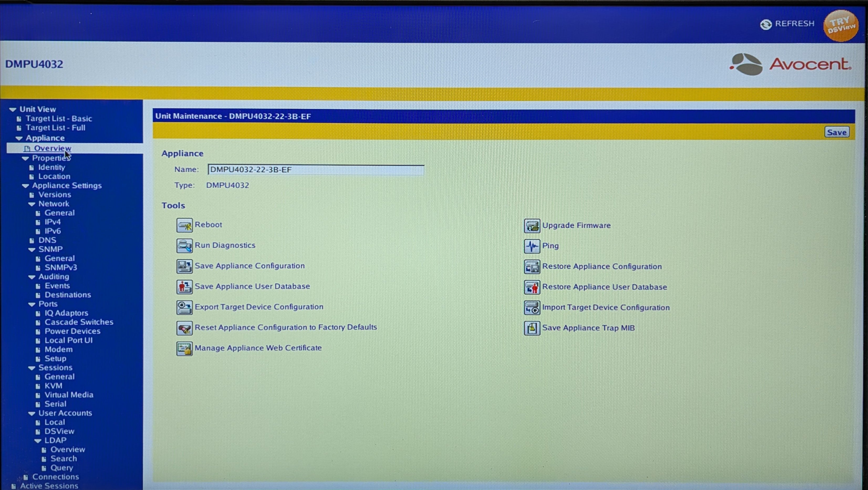Open the IQ Adaptors page
This screenshot has width=868, height=490.
click(66, 313)
